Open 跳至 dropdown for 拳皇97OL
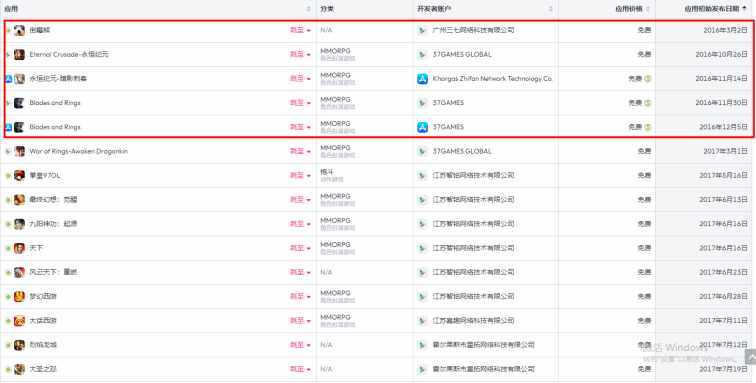The width and height of the screenshot is (756, 383). coord(300,176)
